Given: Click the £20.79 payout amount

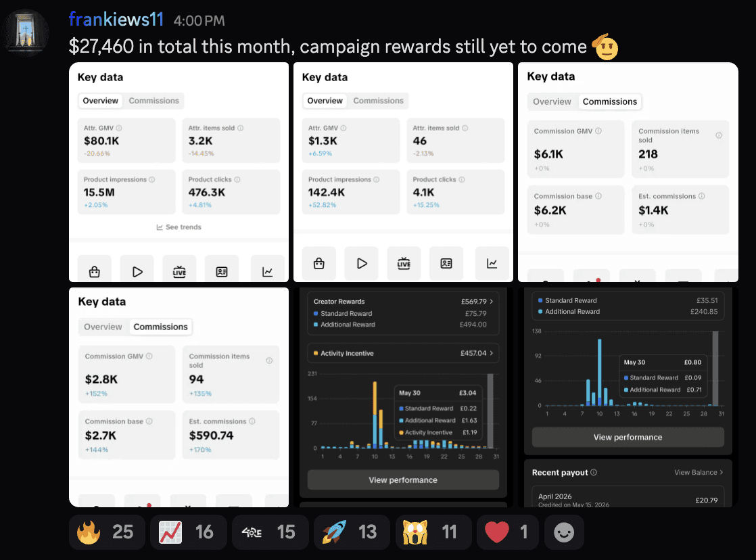Looking at the screenshot, I should click(707, 500).
